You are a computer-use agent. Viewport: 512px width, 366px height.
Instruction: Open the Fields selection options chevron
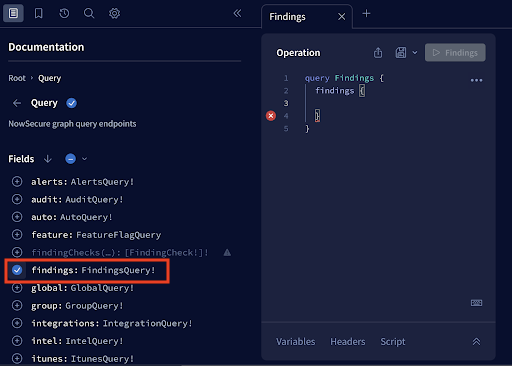point(84,159)
